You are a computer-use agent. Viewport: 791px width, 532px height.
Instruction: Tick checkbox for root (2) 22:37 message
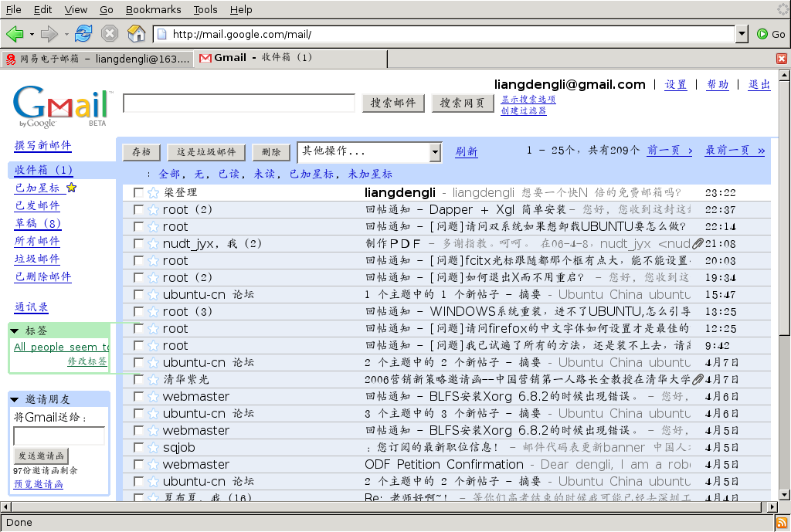(x=138, y=210)
